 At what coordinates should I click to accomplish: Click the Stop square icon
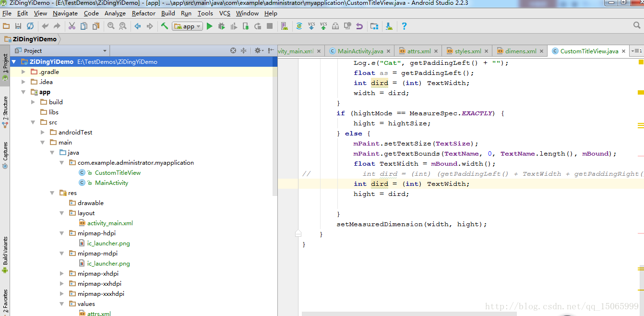coord(270,26)
